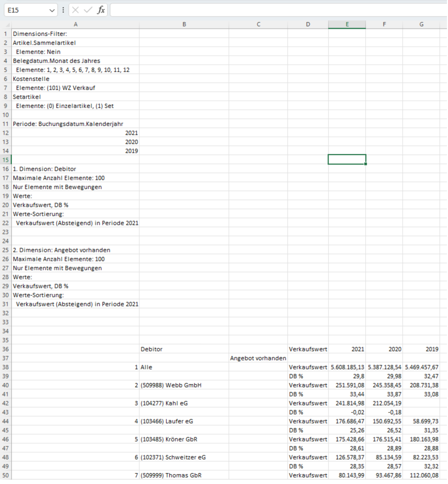Image resolution: width=448 pixels, height=484 pixels.
Task: Click the Insert Function fx icon
Action: tap(101, 10)
